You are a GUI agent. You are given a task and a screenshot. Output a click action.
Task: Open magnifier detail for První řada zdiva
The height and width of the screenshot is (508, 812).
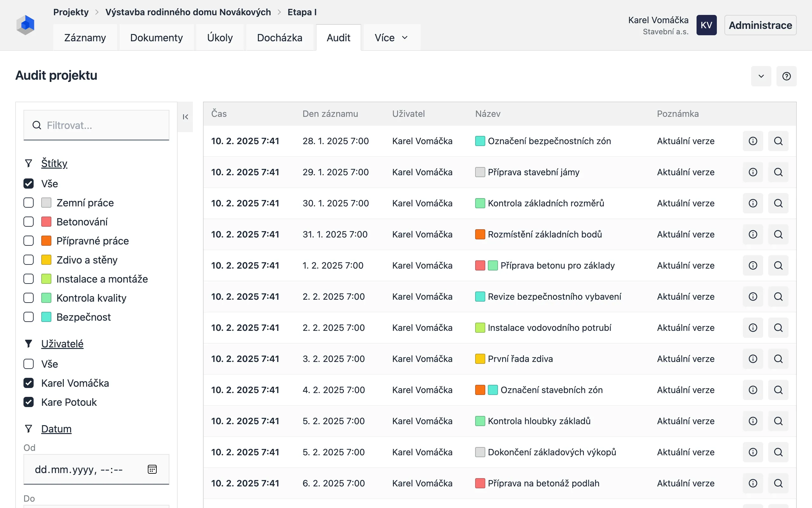pyautogui.click(x=778, y=359)
